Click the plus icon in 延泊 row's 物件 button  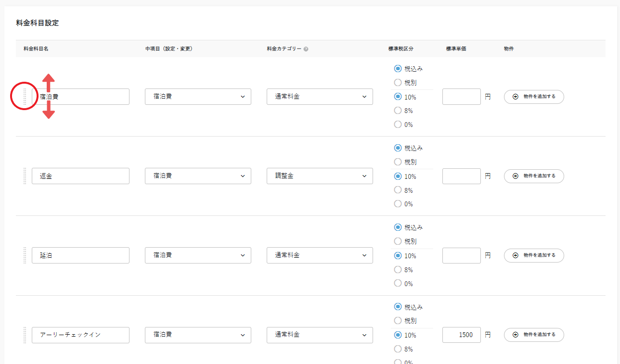click(516, 255)
